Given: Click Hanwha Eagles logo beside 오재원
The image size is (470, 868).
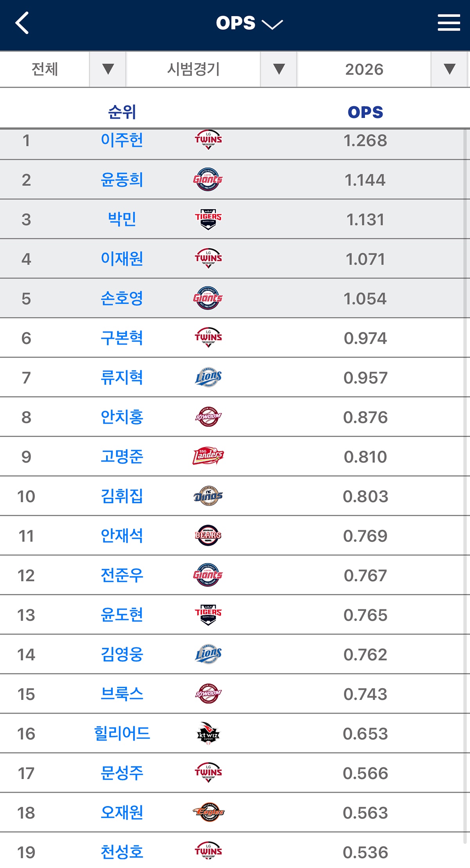Looking at the screenshot, I should pyautogui.click(x=208, y=812).
